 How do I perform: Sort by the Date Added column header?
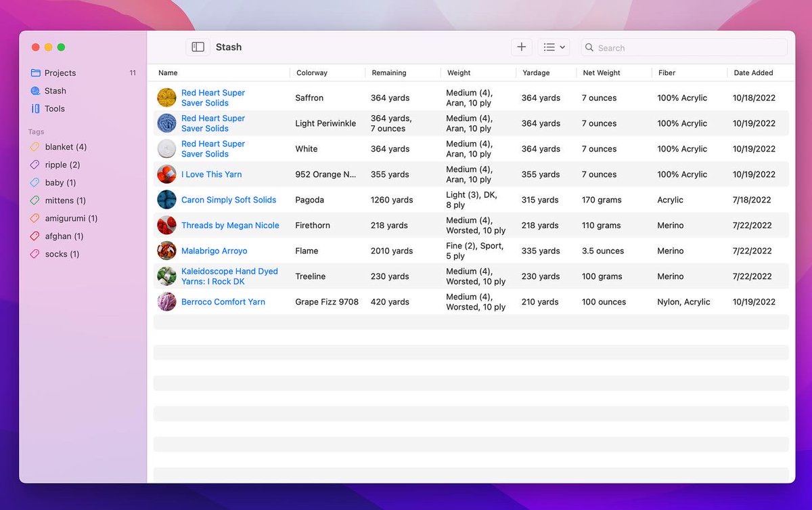pos(753,72)
